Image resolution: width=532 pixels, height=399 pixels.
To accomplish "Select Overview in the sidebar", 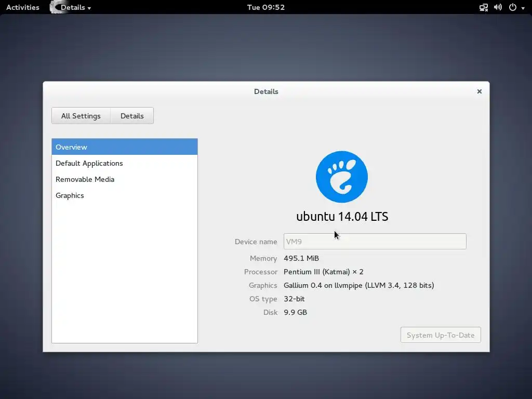I will point(125,147).
